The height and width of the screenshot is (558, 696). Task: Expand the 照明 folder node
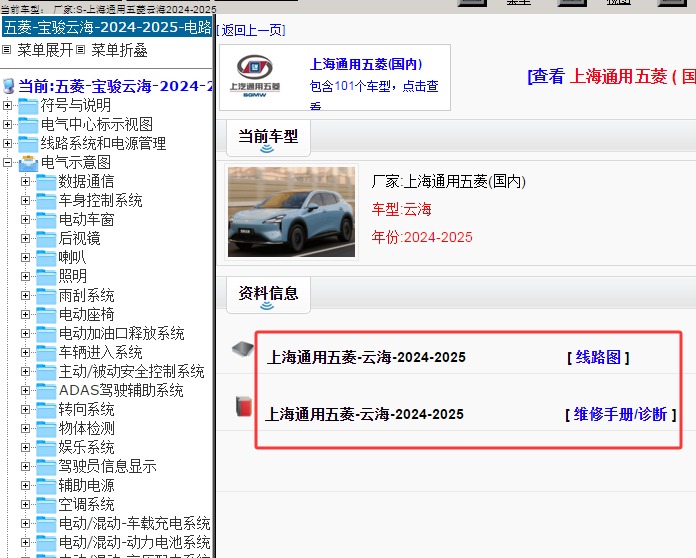click(x=25, y=277)
